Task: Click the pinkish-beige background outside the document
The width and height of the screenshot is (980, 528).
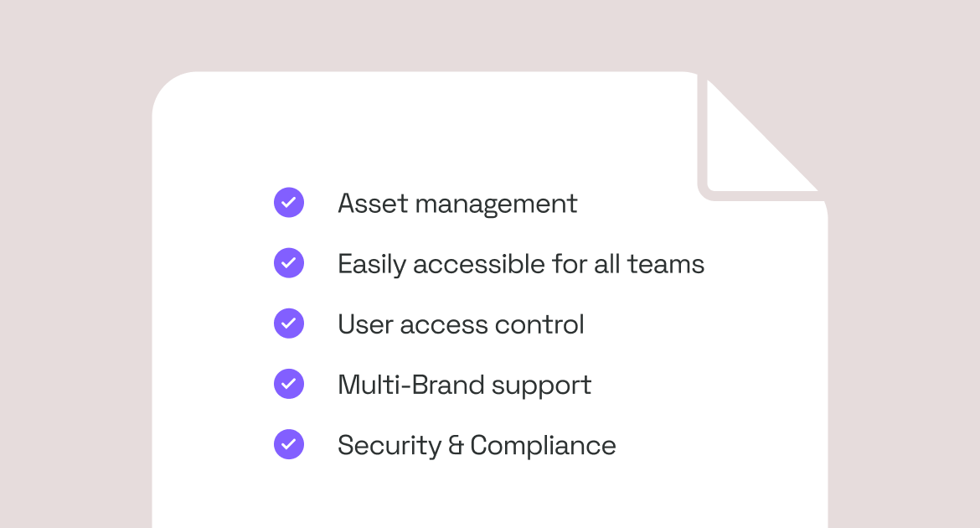Action: [x=75, y=263]
